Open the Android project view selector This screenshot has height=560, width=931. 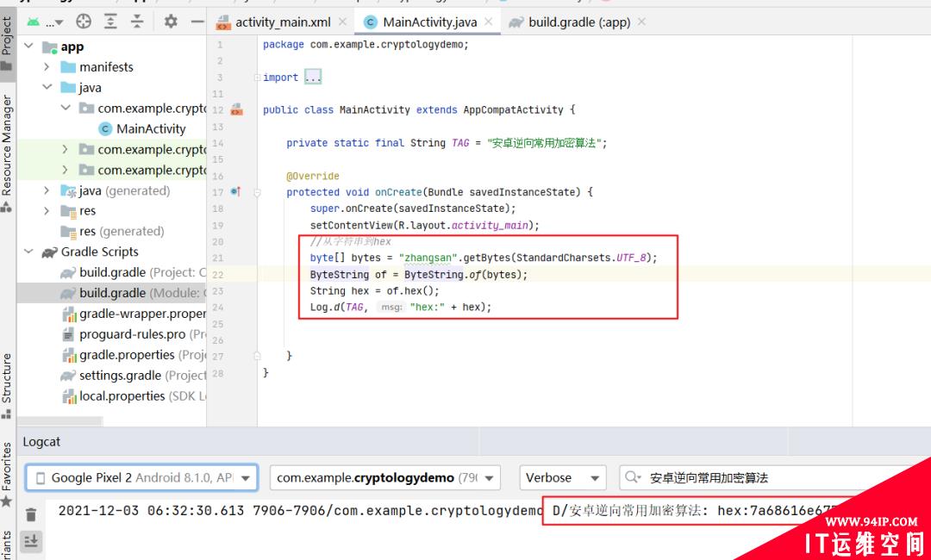(x=45, y=22)
